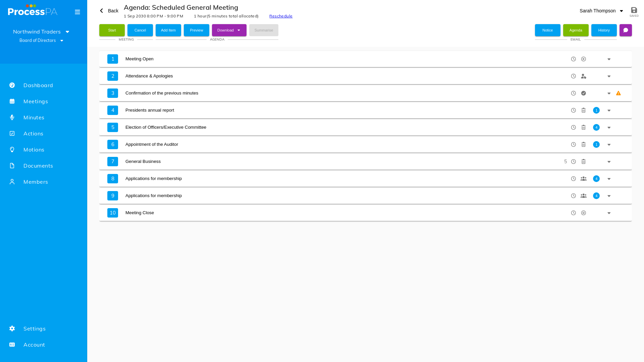Delete Presidents annual report with trash icon

[584, 110]
